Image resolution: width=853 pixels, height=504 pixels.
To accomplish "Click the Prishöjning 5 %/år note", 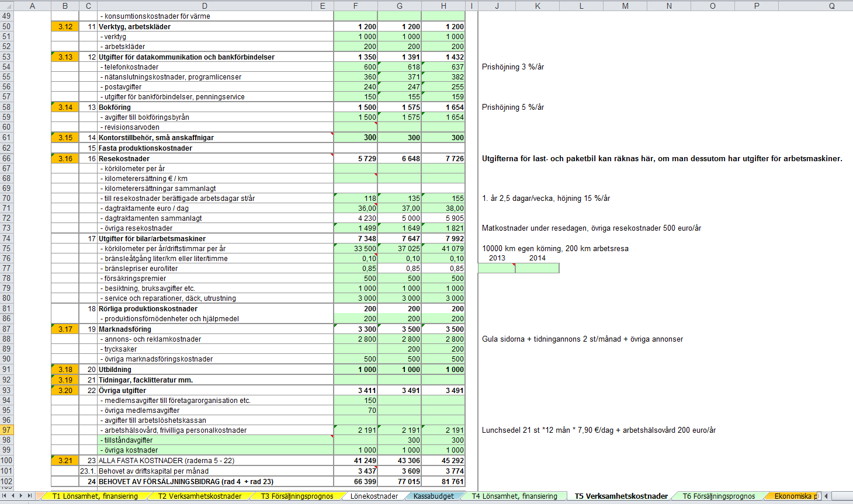I will coord(513,107).
